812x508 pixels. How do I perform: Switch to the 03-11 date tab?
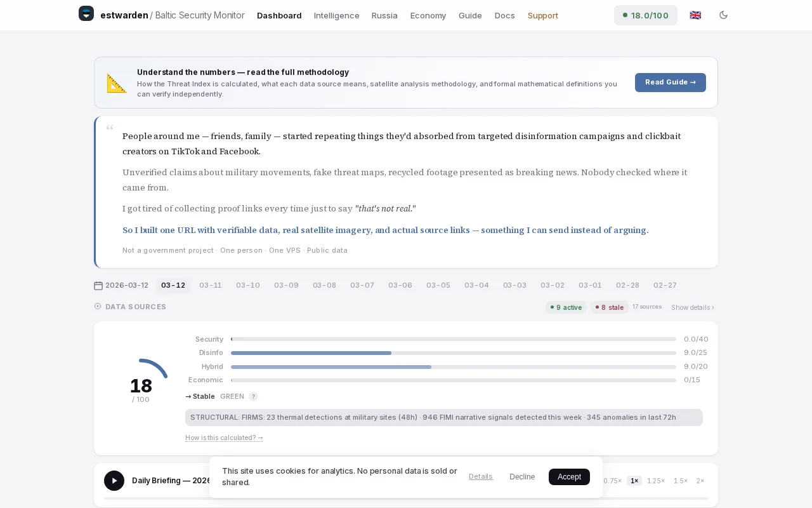click(x=211, y=285)
